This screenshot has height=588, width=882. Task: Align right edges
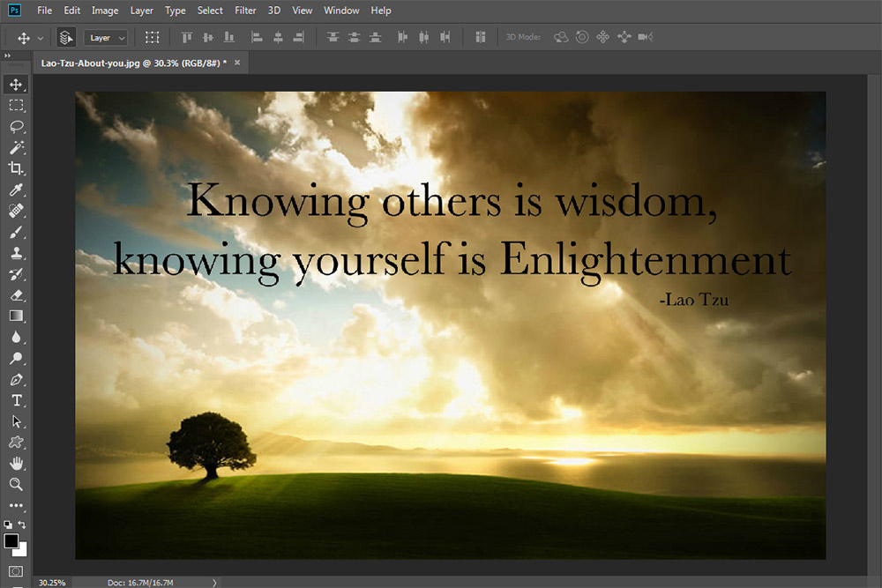click(299, 37)
